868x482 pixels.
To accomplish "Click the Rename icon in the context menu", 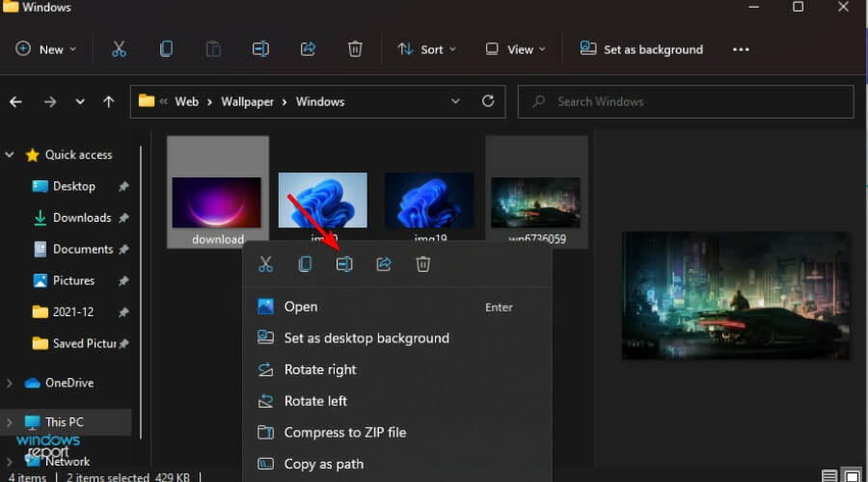I will (344, 264).
